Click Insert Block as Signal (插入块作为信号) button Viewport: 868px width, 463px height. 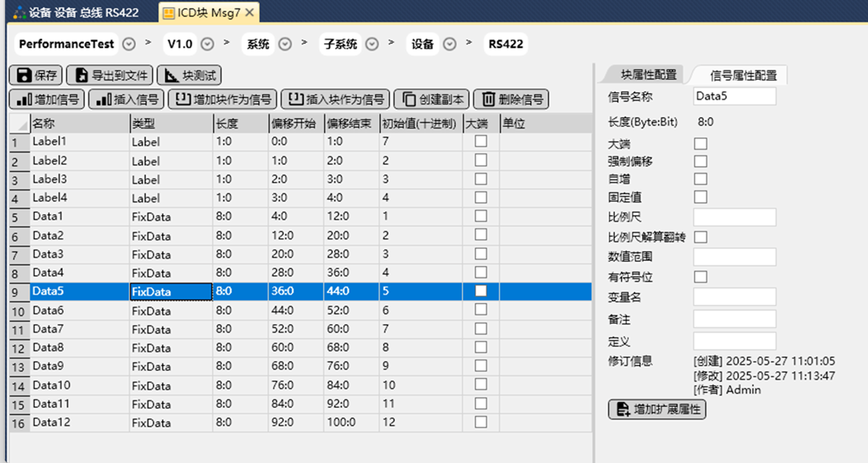(x=335, y=99)
